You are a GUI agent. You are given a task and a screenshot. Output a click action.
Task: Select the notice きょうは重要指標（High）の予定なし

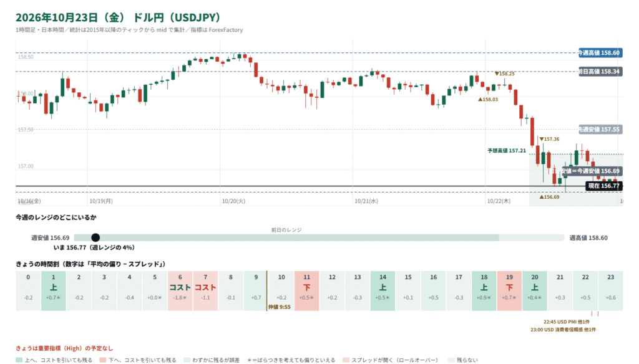[x=64, y=348]
